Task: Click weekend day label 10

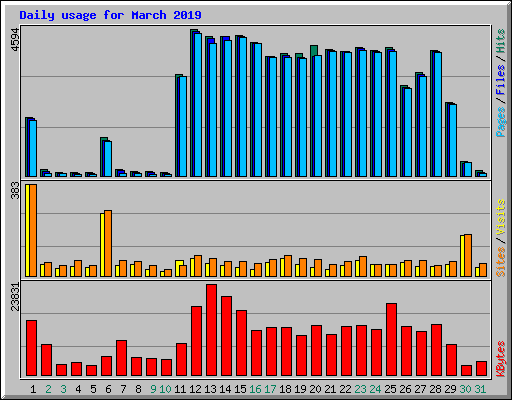Action: point(165,389)
